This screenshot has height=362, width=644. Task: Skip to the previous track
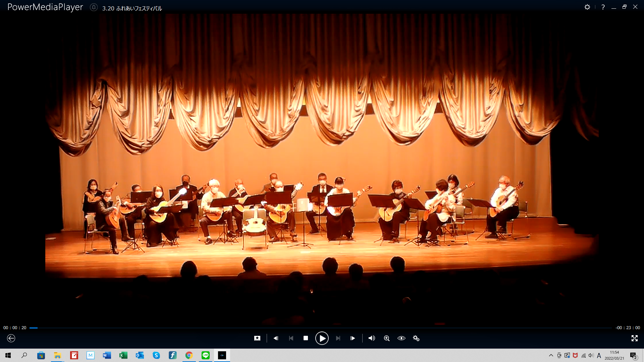291,338
